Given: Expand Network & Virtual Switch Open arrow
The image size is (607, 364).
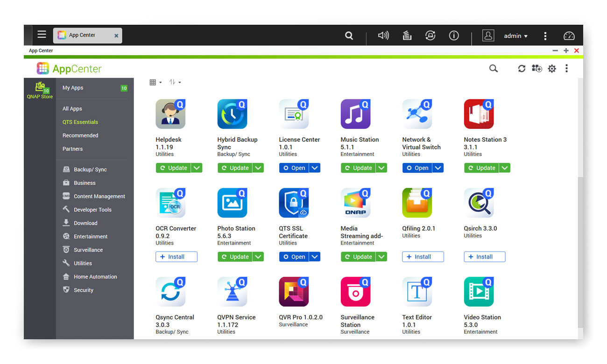Looking at the screenshot, I should coord(438,168).
